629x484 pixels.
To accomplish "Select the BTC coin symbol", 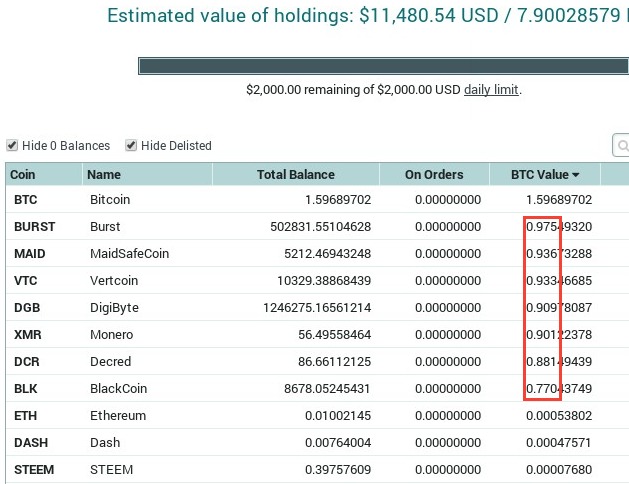I will 26,200.
